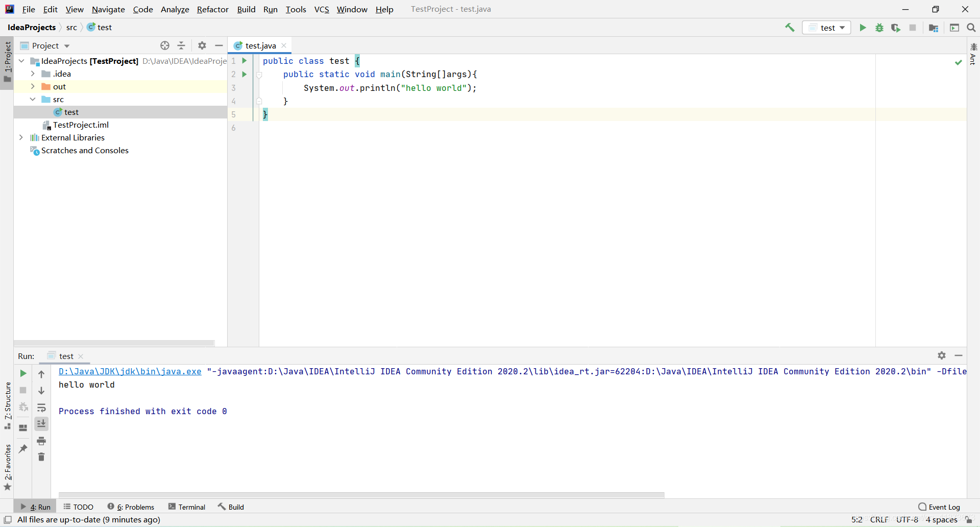The image size is (980, 527).
Task: Expand the out folder in project tree
Action: click(x=33, y=86)
